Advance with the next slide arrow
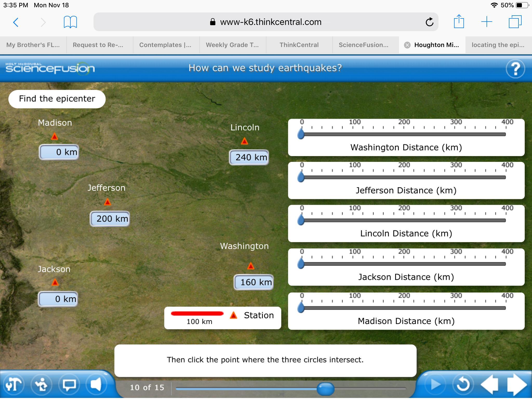 tap(516, 385)
